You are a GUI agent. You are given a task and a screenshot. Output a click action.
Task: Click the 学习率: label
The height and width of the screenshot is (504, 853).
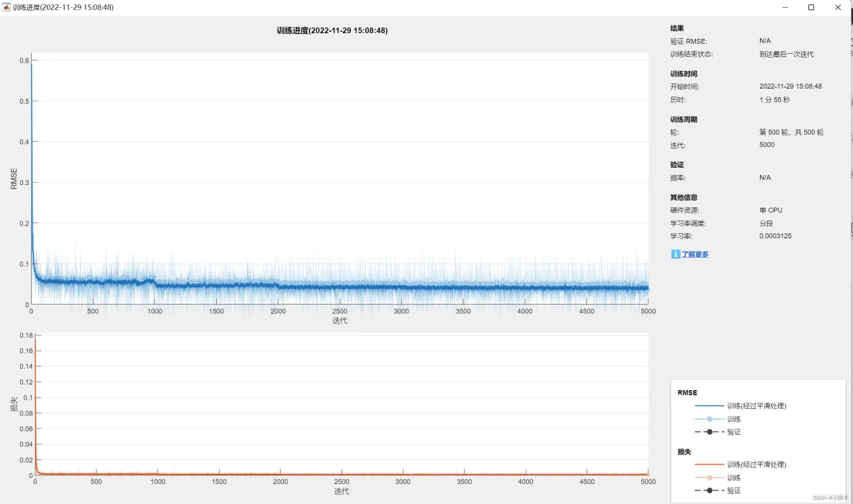[681, 236]
